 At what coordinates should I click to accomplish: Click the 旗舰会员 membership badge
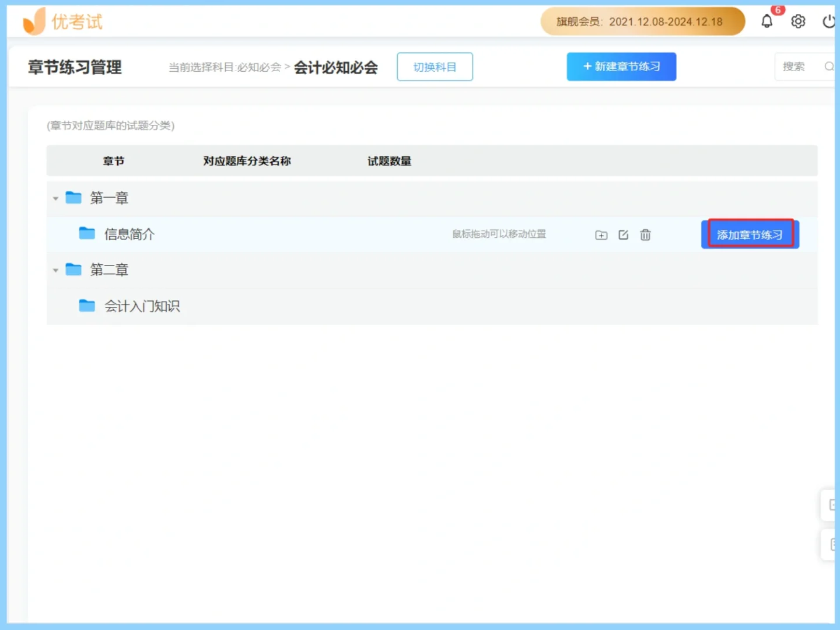click(x=643, y=22)
